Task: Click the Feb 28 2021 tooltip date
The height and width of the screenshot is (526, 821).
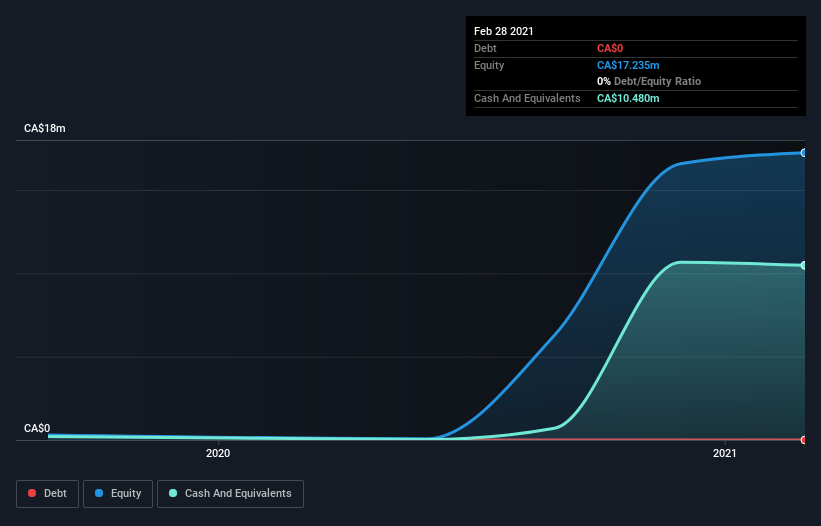Action: pyautogui.click(x=504, y=31)
